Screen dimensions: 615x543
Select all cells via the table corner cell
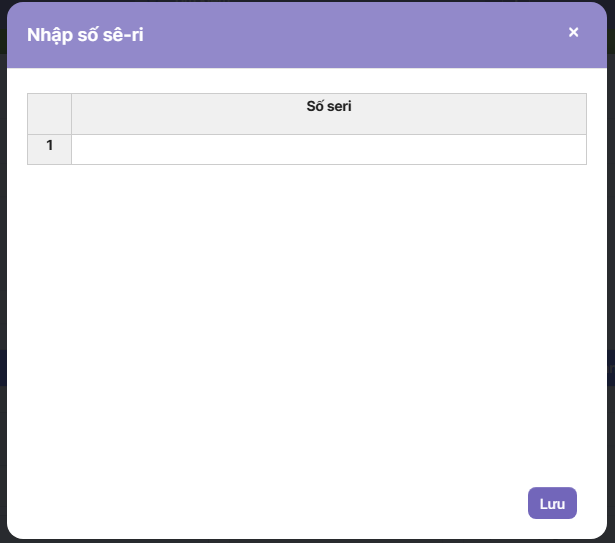(49, 113)
